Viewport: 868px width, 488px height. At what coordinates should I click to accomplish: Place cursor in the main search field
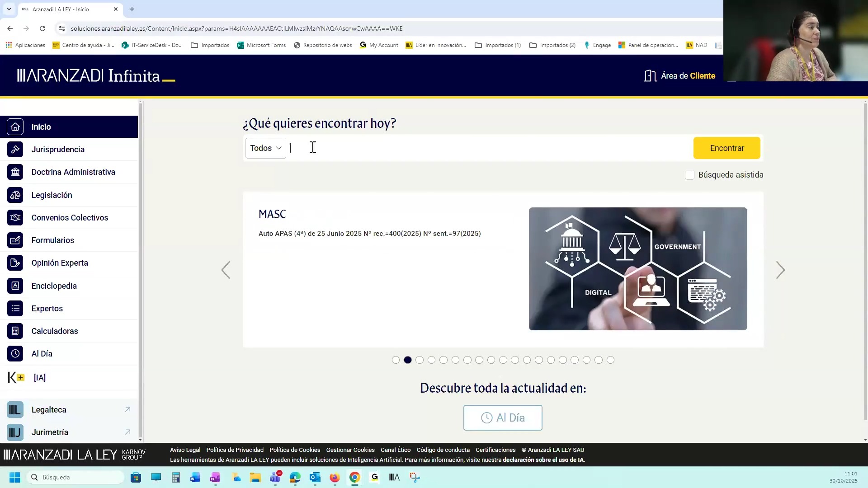452,148
